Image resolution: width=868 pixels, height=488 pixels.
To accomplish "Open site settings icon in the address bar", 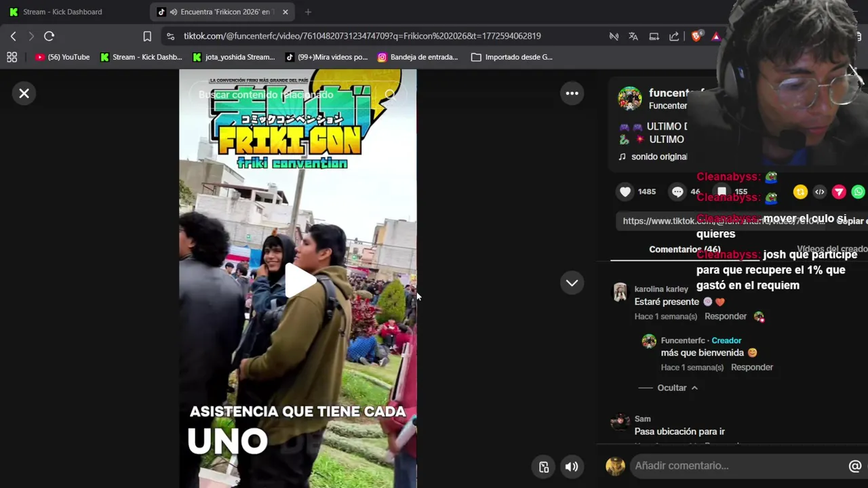I will (170, 36).
